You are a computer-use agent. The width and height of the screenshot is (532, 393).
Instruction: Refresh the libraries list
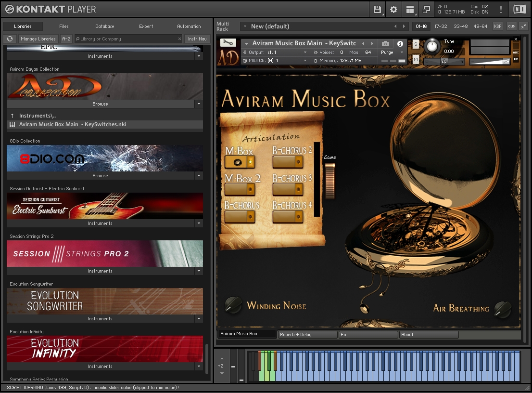coord(10,39)
